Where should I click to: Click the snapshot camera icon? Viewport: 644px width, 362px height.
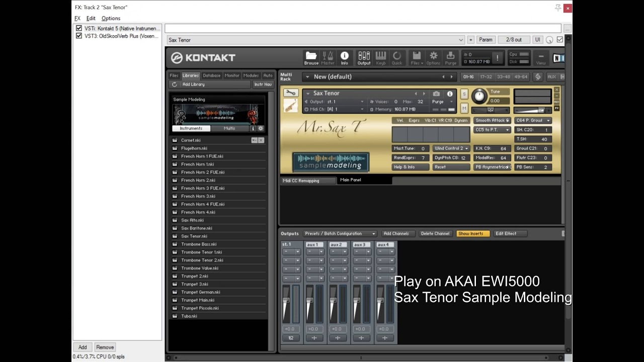[x=436, y=94]
